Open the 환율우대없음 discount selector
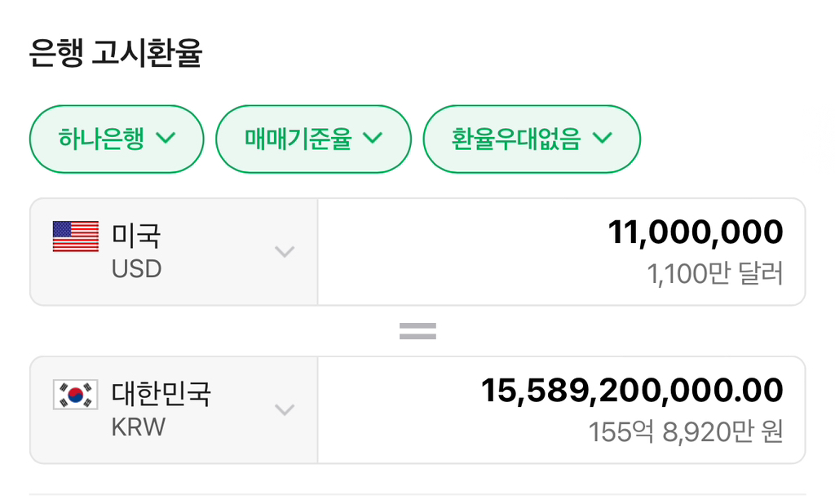This screenshot has height=504, width=835. pyautogui.click(x=531, y=139)
